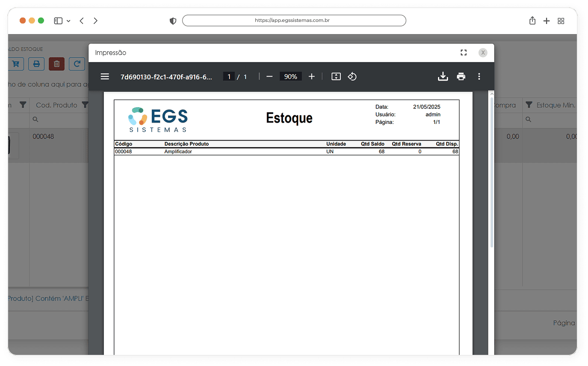
Task: Click the browser share icon
Action: [x=532, y=20]
